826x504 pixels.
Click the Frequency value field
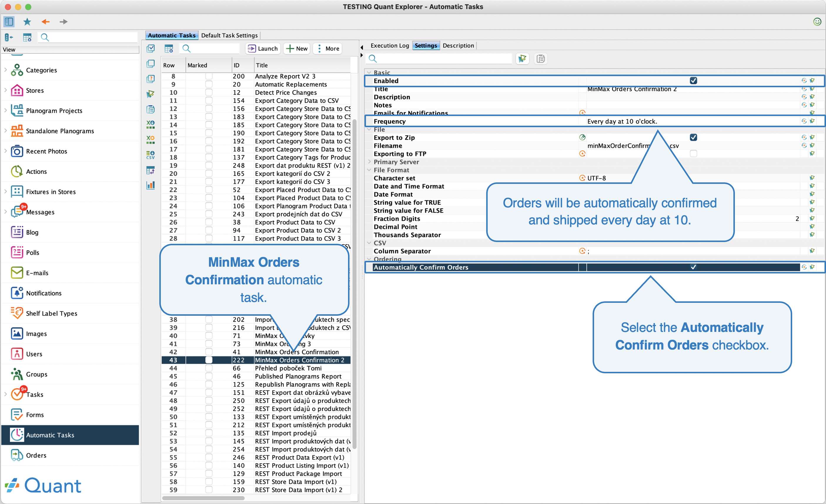point(693,121)
